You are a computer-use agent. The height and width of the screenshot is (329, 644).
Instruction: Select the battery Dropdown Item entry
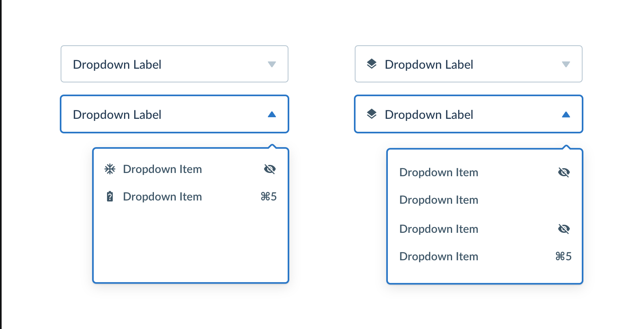162,196
